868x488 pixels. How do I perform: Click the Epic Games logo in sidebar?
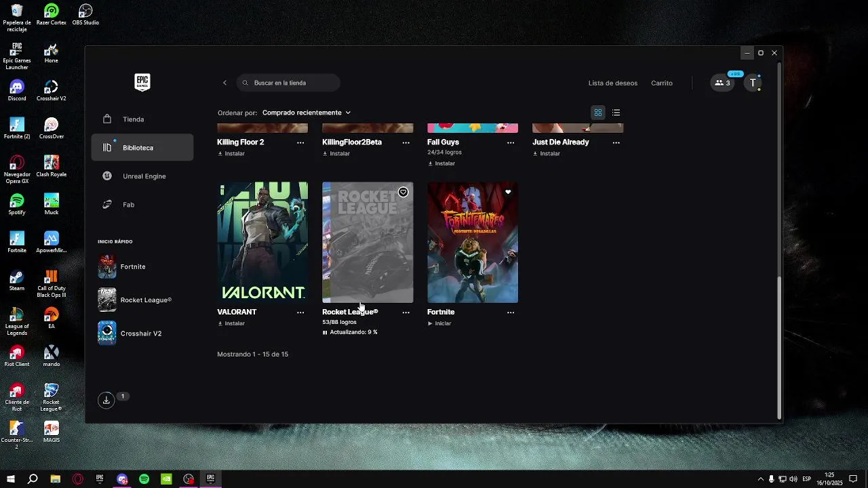(142, 82)
